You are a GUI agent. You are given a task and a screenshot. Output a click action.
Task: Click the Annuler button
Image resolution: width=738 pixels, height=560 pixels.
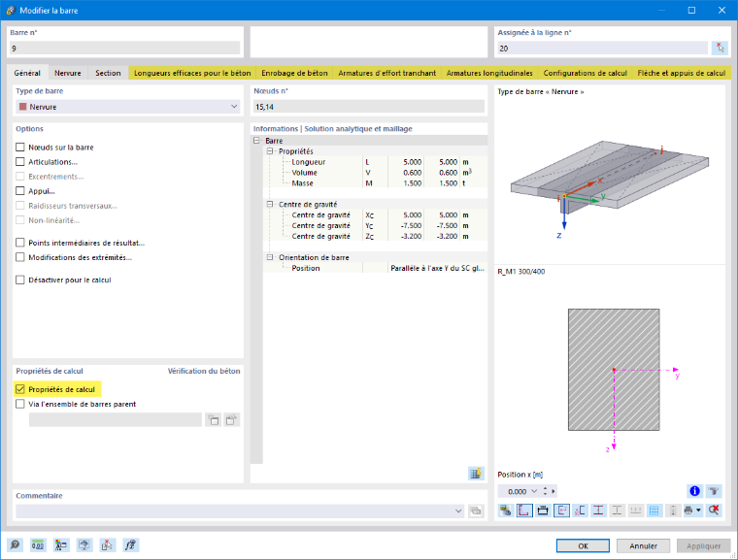tap(643, 545)
